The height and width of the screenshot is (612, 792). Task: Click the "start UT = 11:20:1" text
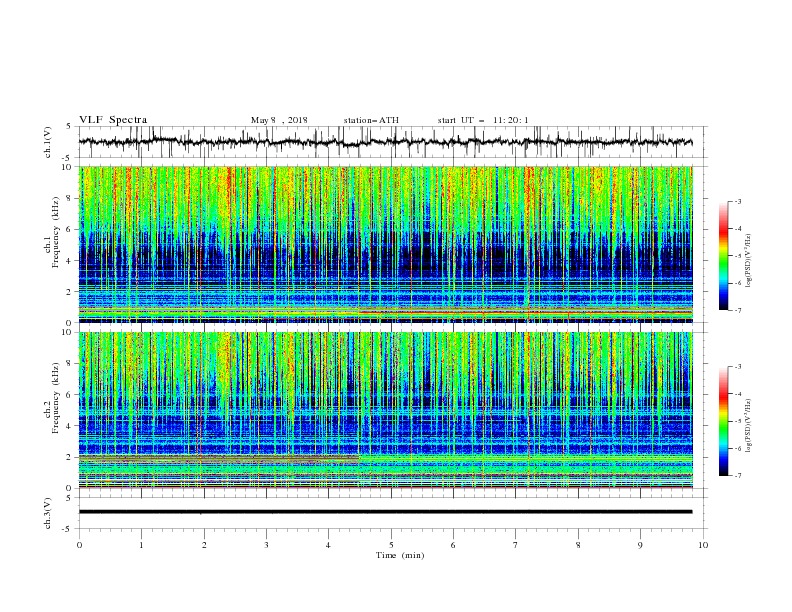pos(483,120)
